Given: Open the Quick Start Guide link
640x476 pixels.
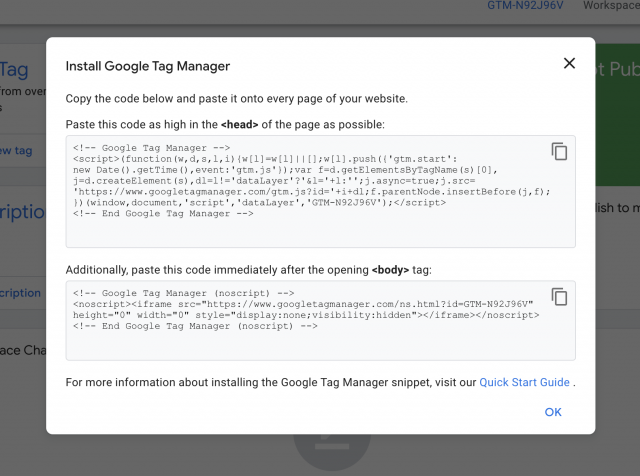Looking at the screenshot, I should (524, 382).
